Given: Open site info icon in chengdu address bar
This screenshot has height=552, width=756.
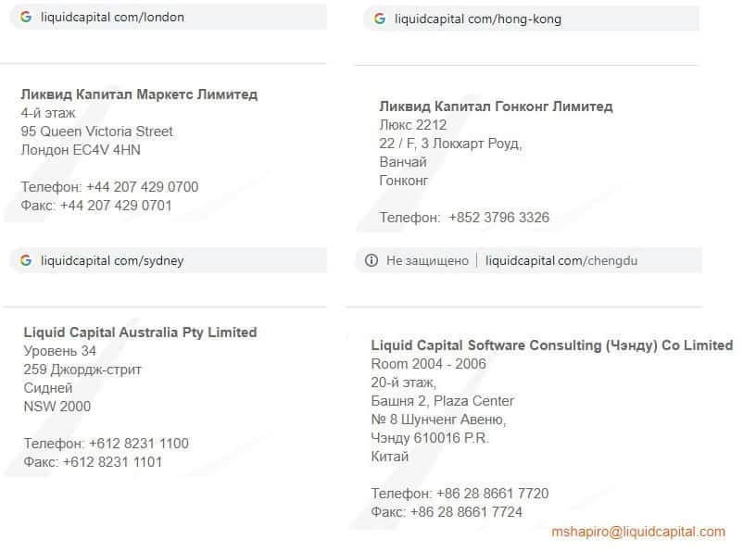Looking at the screenshot, I should tap(372, 261).
